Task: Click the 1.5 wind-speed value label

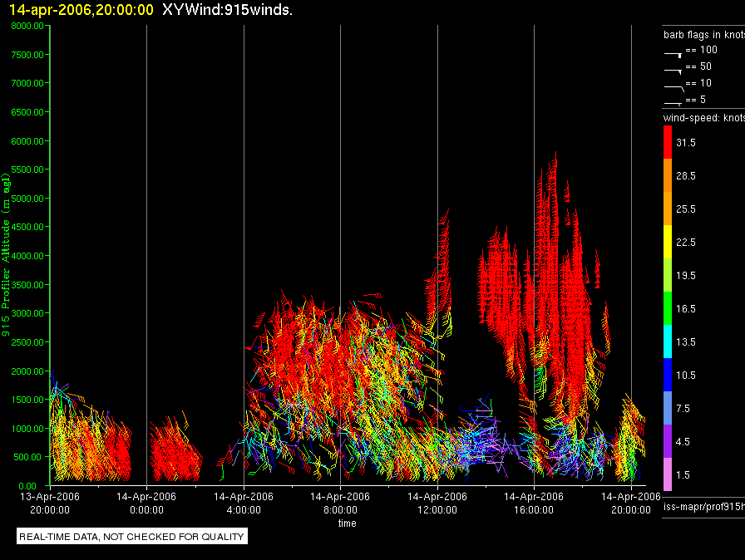Action: pyautogui.click(x=683, y=474)
